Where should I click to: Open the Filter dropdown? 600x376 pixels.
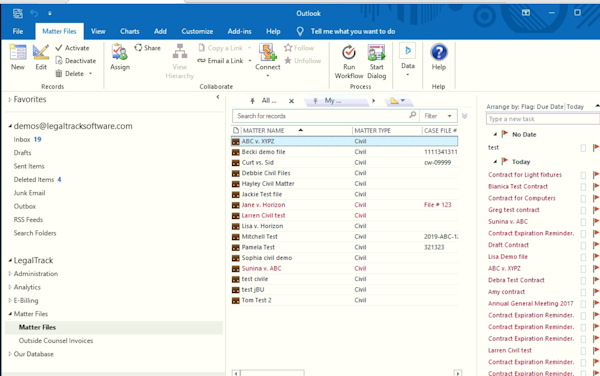pos(438,116)
